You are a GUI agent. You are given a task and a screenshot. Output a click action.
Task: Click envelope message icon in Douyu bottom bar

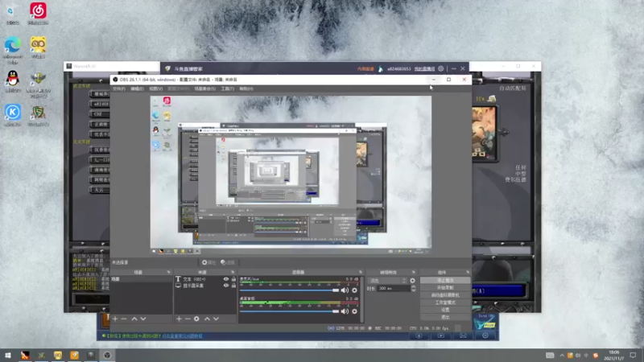463,335
